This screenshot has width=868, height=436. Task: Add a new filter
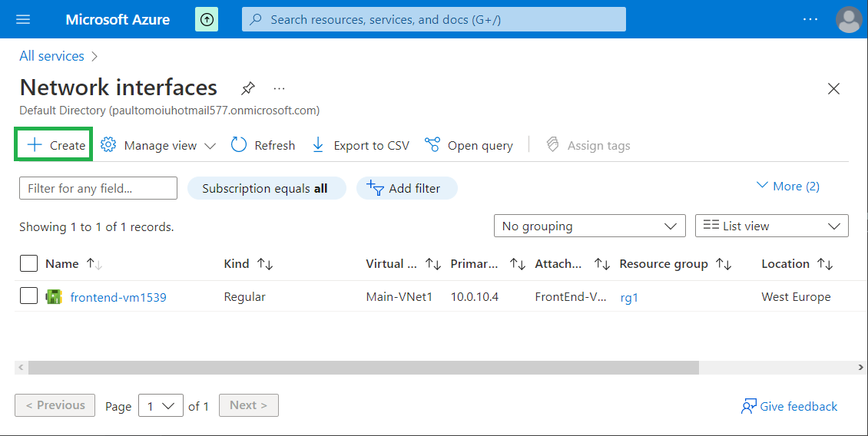[407, 188]
